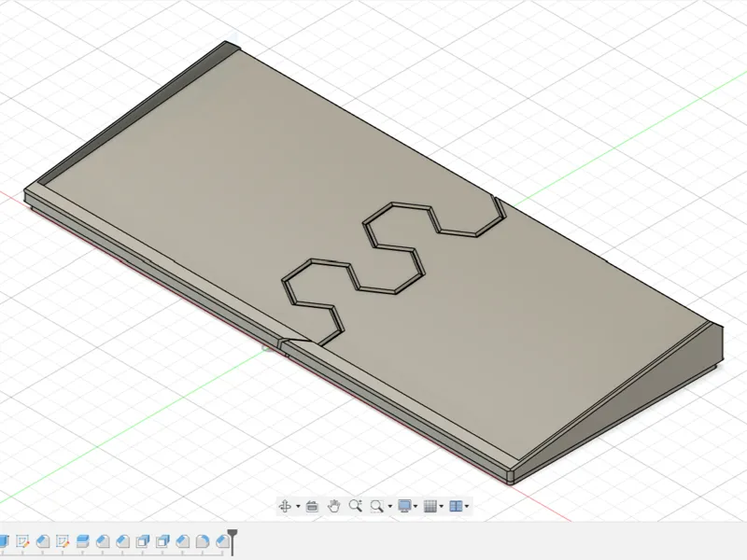The image size is (747, 560).
Task: Open Grid and Snaps settings icon
Action: click(430, 506)
